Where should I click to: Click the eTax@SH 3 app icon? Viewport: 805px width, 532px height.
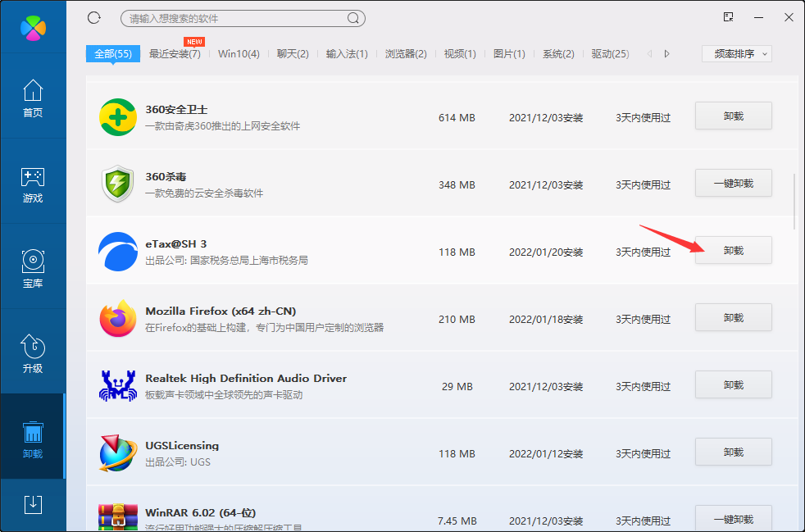pyautogui.click(x=118, y=251)
